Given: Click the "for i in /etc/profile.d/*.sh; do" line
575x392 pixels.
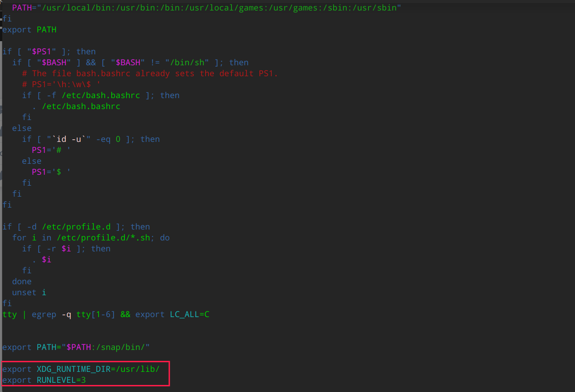Looking at the screenshot, I should [x=91, y=238].
